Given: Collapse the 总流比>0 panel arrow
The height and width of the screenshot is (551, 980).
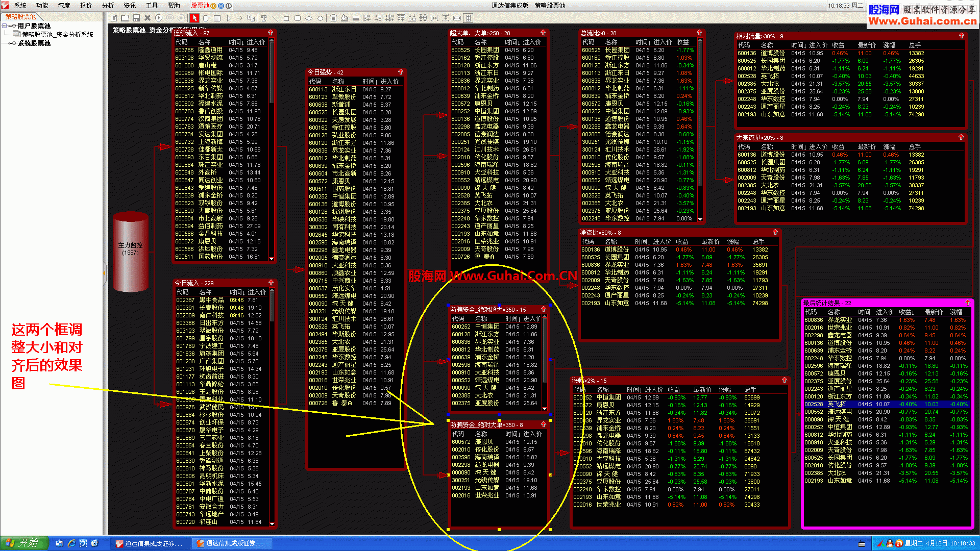Looking at the screenshot, I should pos(699,33).
